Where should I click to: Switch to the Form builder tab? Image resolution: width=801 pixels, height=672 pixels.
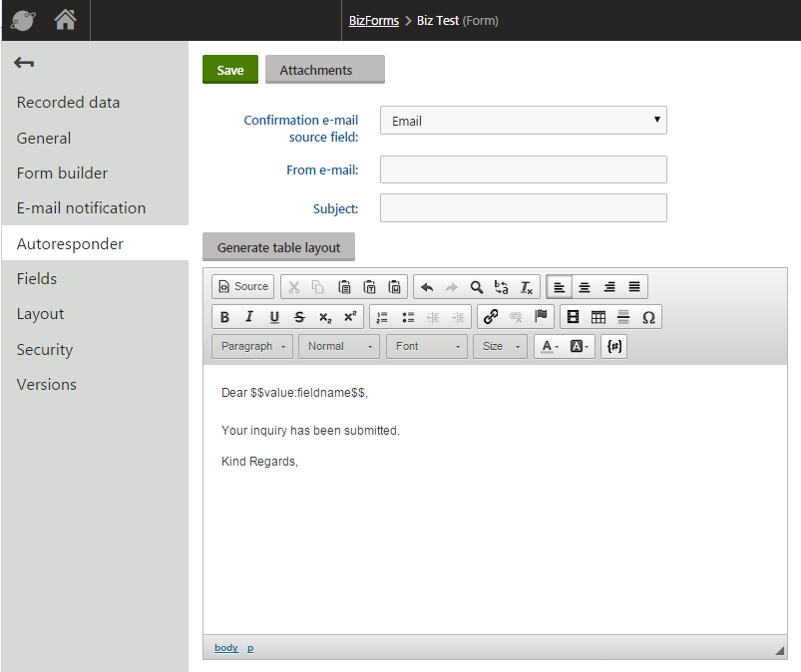click(x=62, y=173)
